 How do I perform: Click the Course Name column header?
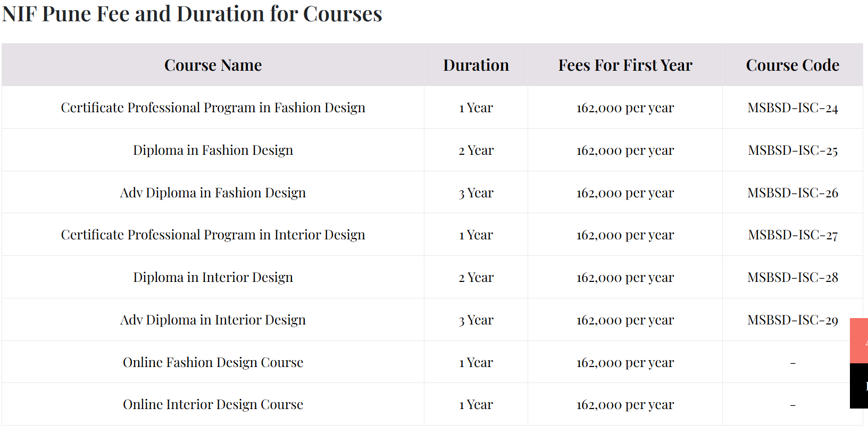coord(213,65)
